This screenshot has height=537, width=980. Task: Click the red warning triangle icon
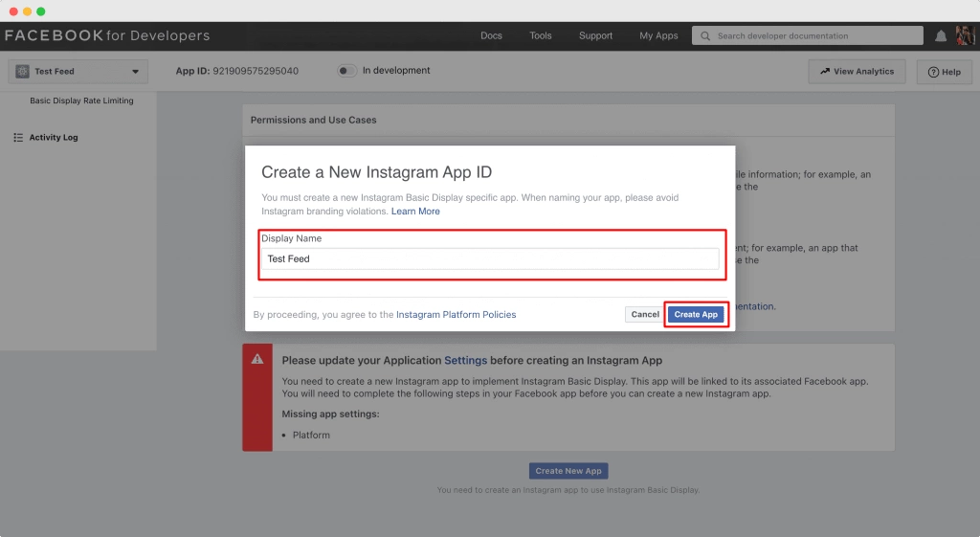(x=257, y=359)
